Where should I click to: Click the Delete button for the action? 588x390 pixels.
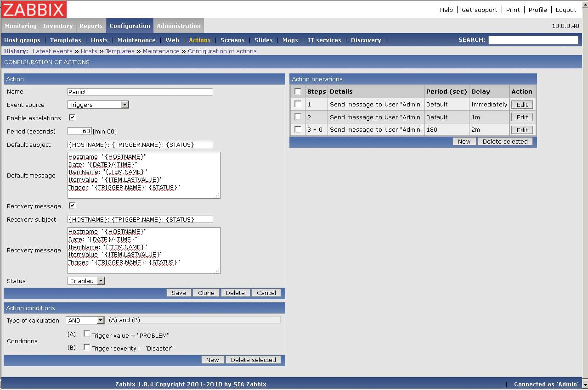pyautogui.click(x=235, y=293)
